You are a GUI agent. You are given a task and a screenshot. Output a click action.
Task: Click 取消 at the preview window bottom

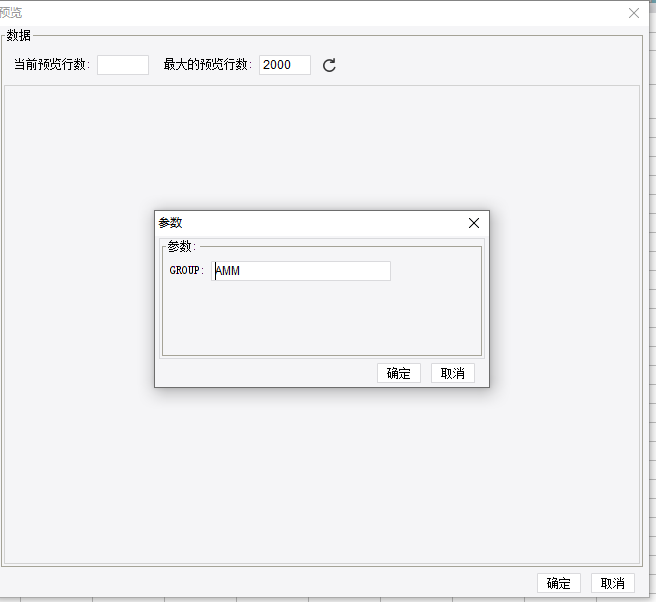tap(612, 583)
